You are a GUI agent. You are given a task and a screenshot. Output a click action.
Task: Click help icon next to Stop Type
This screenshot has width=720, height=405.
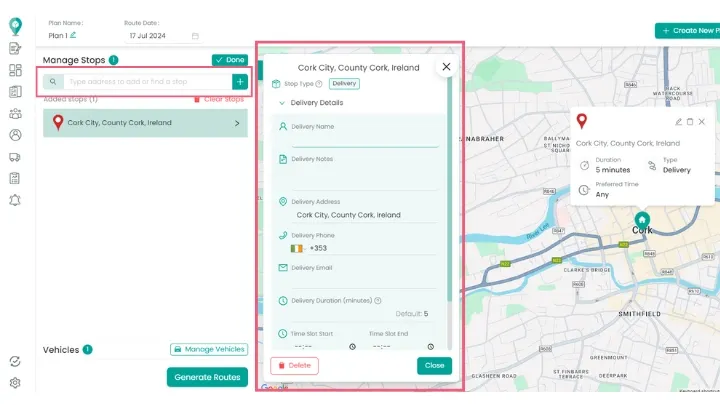pyautogui.click(x=321, y=84)
